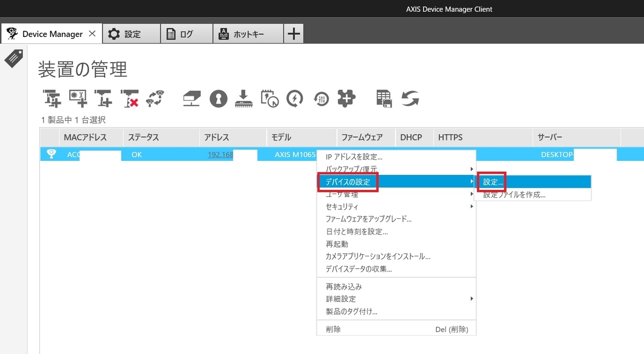Open the デバイスの設定 submenu
Image resolution: width=644 pixels, height=354 pixels.
[396, 182]
